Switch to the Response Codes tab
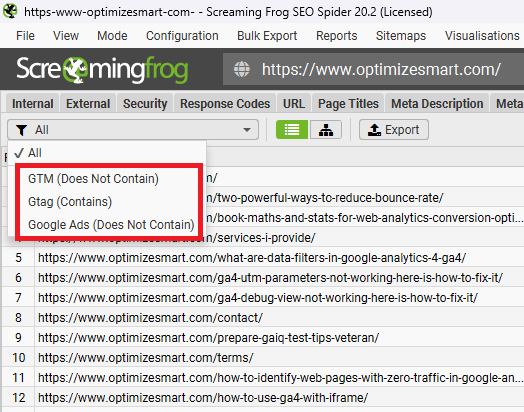This screenshot has width=524, height=412. click(225, 104)
